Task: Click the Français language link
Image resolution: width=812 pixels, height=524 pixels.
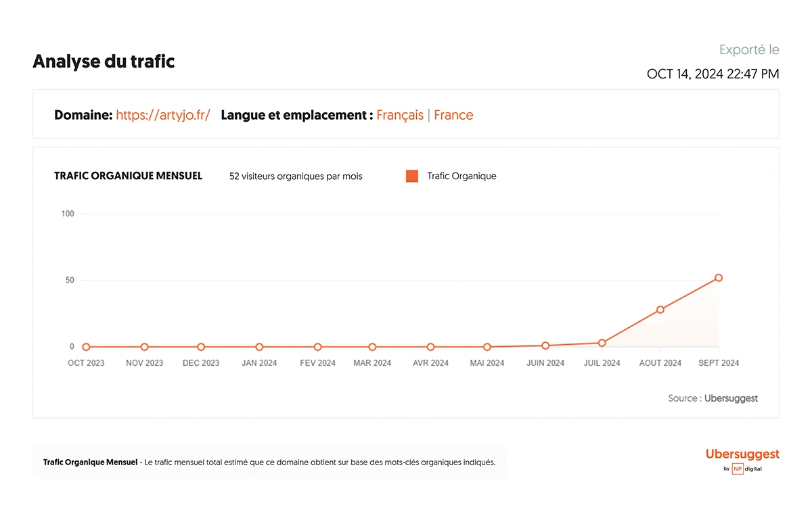Action: click(400, 115)
